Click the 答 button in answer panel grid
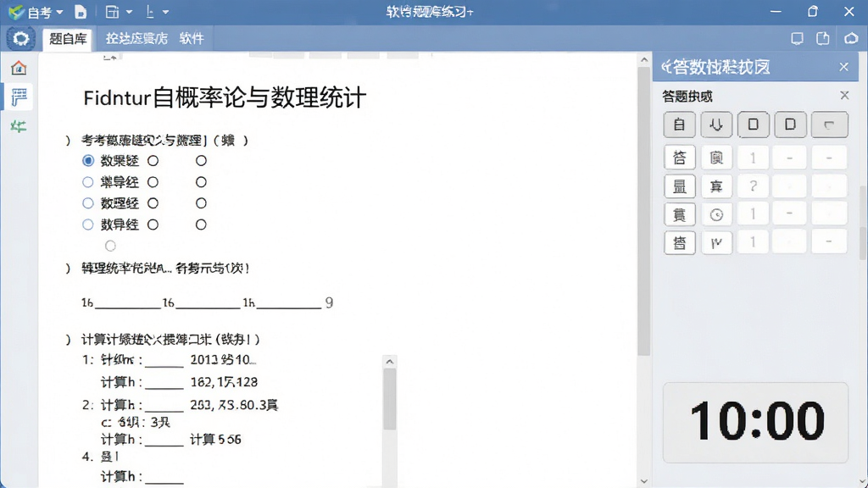868x488 pixels. pyautogui.click(x=679, y=158)
